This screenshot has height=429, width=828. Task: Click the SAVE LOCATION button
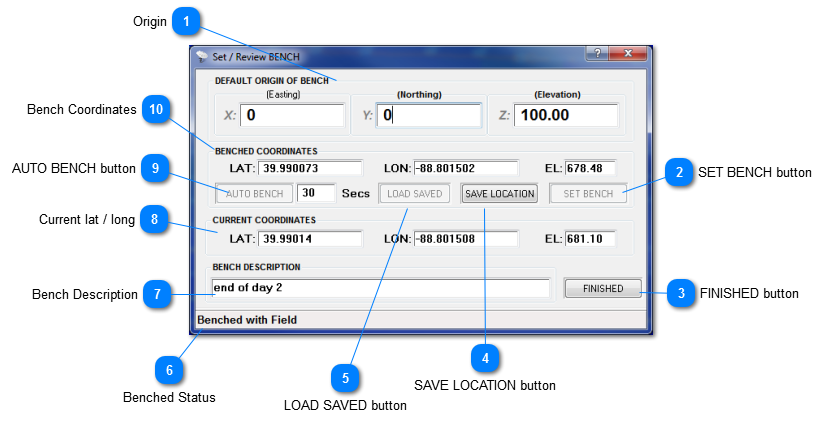point(500,193)
